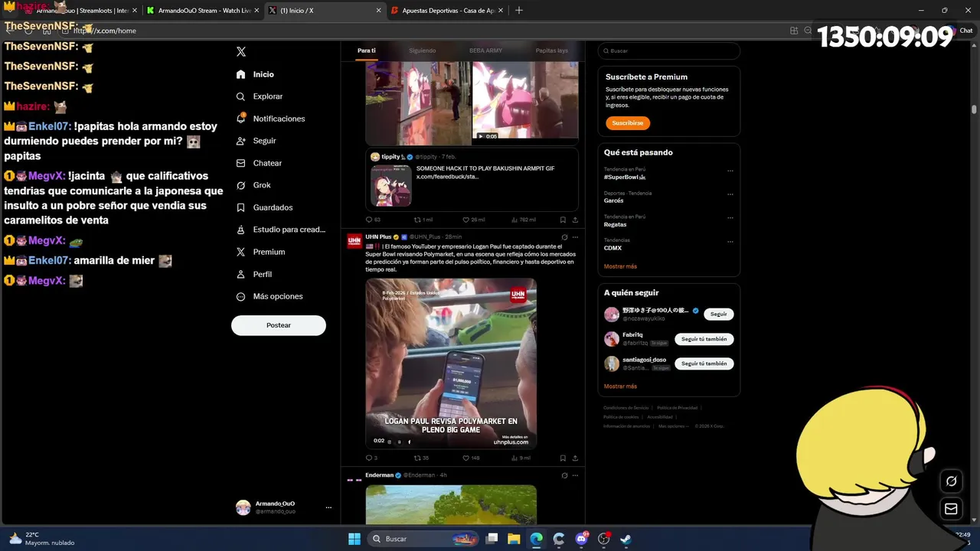This screenshot has height=551, width=980.
Task: Share the UHN Plus post
Action: (x=575, y=458)
